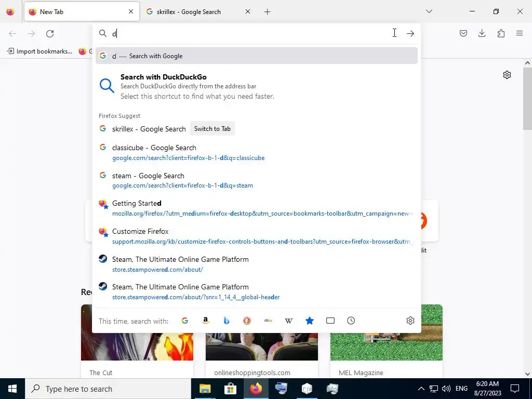The width and height of the screenshot is (532, 399).
Task: Show hidden system tray icons chevron
Action: tap(421, 389)
